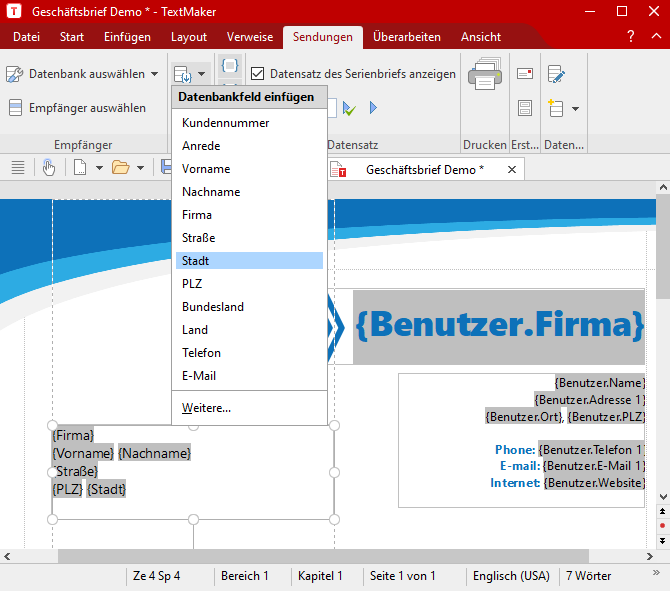Click the {PLZ} field in address frame
Screen dimensions: 670x591
click(68, 489)
